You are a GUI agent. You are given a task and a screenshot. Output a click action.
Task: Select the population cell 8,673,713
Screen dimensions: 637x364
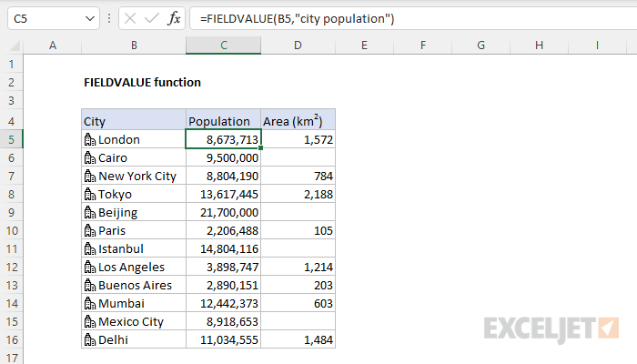click(x=224, y=139)
